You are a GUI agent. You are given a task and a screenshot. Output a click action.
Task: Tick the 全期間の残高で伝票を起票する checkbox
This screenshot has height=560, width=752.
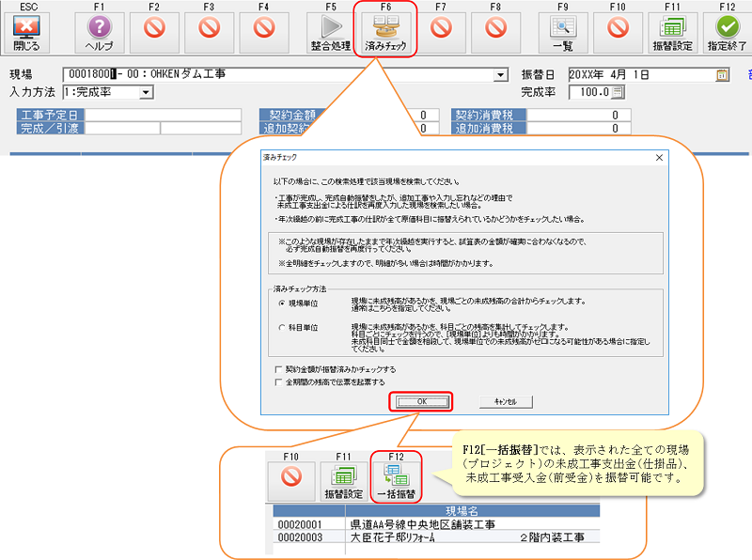[x=276, y=382]
